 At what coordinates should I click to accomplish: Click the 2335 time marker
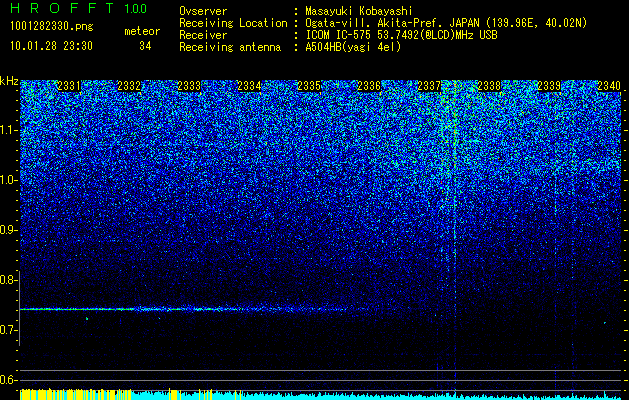309,86
